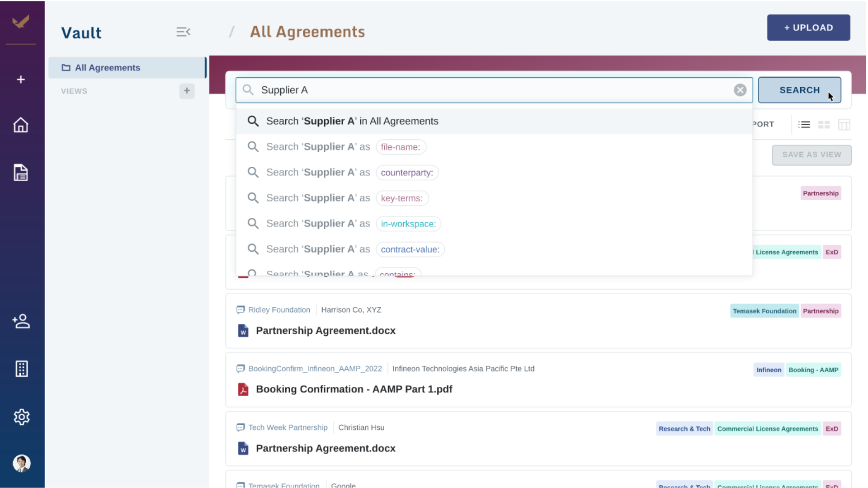The image size is (868, 488).
Task: Clear the search field text
Action: [x=740, y=90]
